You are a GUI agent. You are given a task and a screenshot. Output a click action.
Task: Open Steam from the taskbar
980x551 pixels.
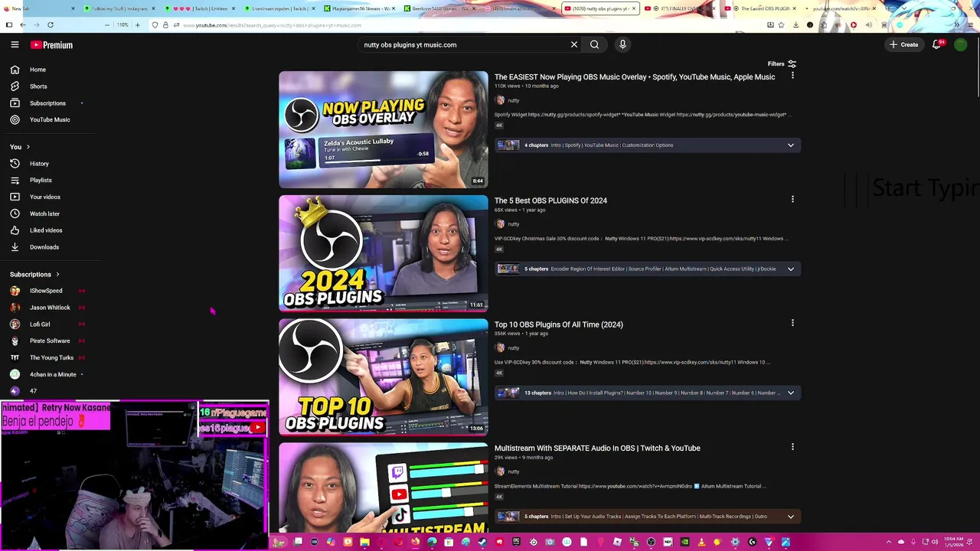(x=482, y=543)
